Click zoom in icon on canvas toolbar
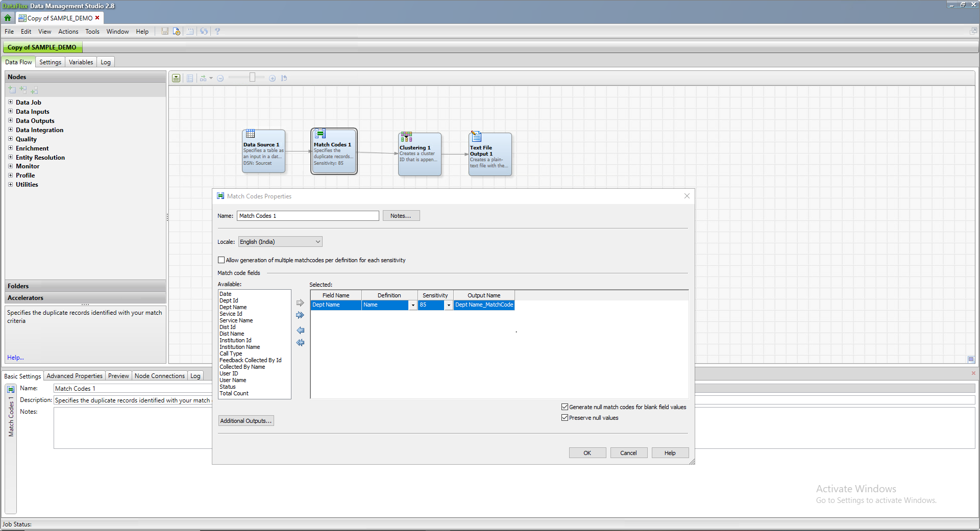 (x=273, y=79)
